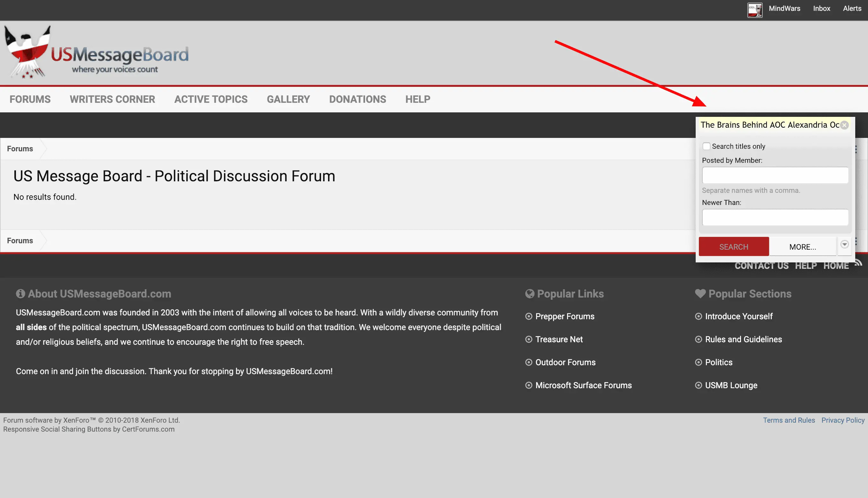Click the USMessageBoard eagle logo

[x=27, y=52]
